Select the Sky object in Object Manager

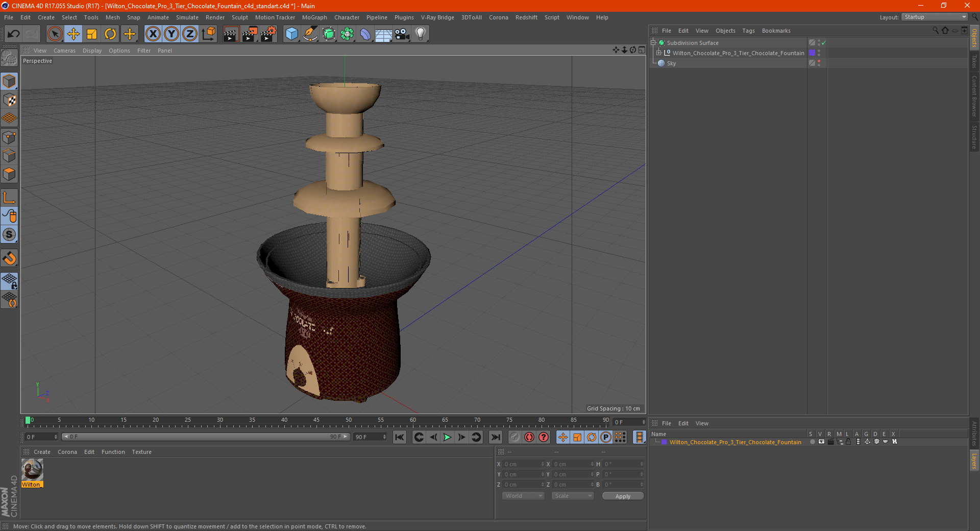671,63
